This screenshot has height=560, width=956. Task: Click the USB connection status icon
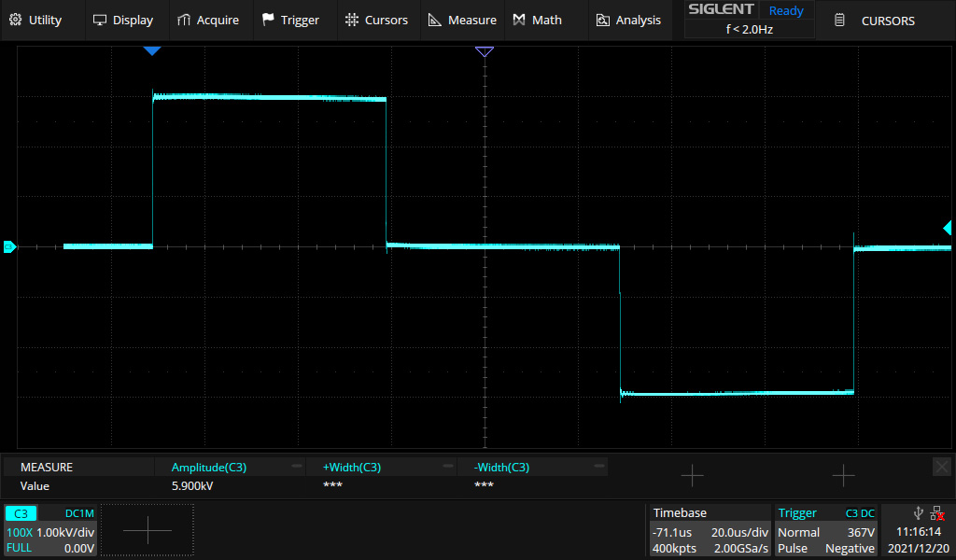tap(919, 513)
